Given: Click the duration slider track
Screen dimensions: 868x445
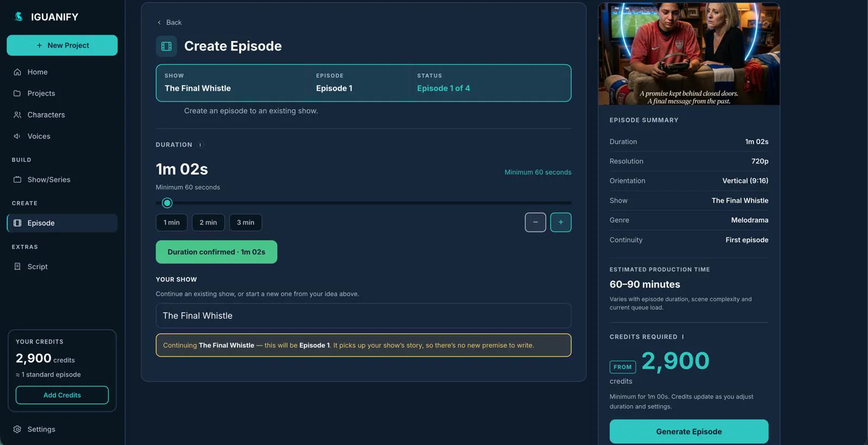Looking at the screenshot, I should pyautogui.click(x=363, y=203).
